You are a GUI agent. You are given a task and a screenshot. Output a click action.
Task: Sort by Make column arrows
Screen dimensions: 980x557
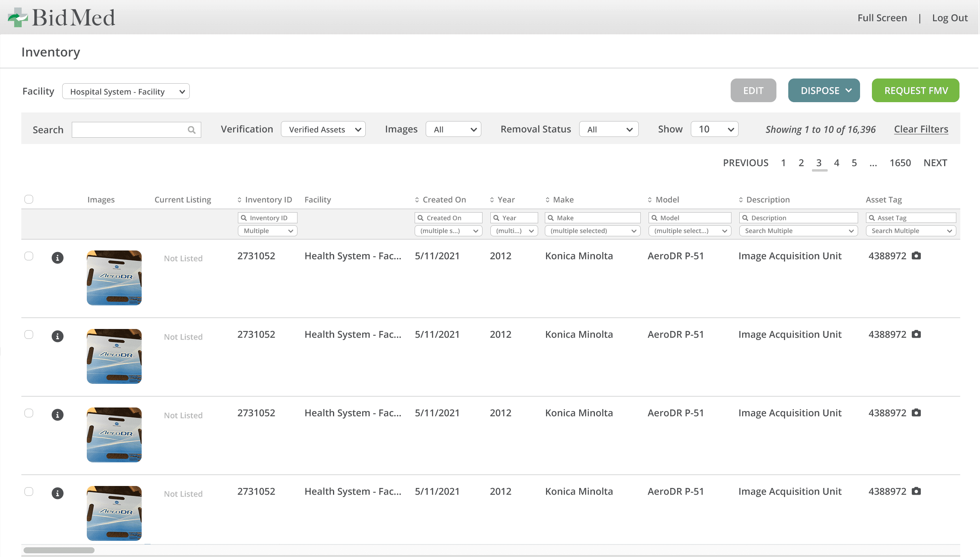tap(548, 200)
